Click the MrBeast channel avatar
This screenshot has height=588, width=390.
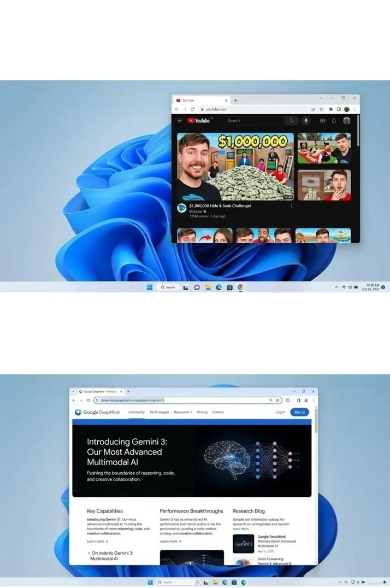click(x=181, y=208)
